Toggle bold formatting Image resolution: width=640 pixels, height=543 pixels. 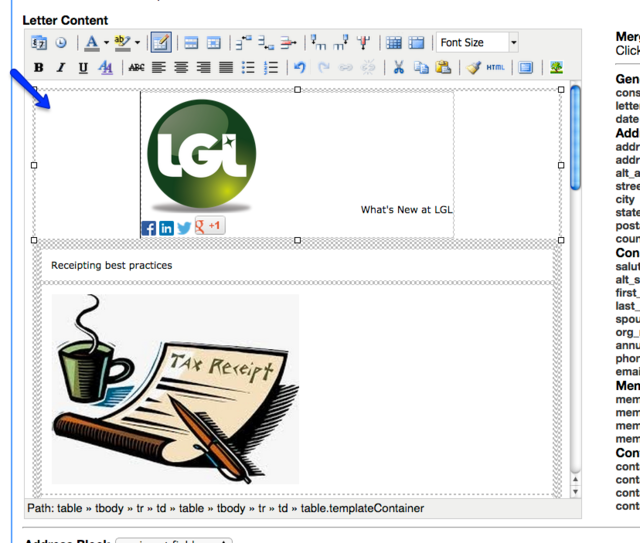(39, 67)
